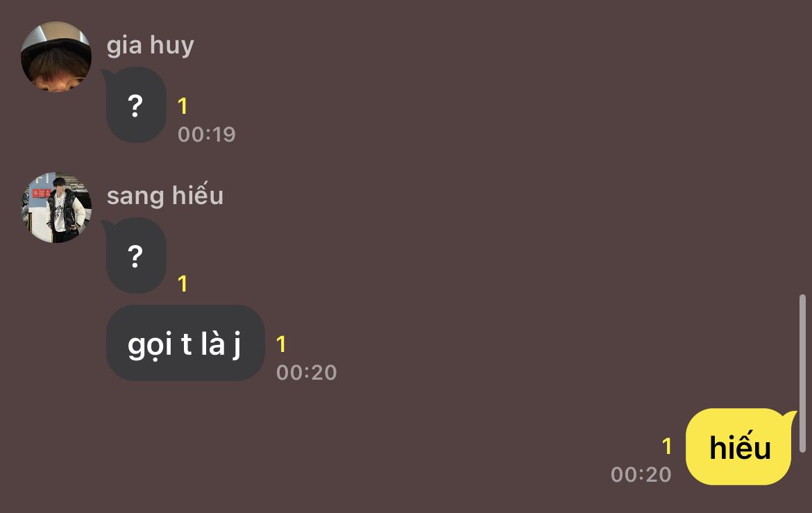
Task: Click unread count next to 'gọi t là j'
Action: click(281, 344)
